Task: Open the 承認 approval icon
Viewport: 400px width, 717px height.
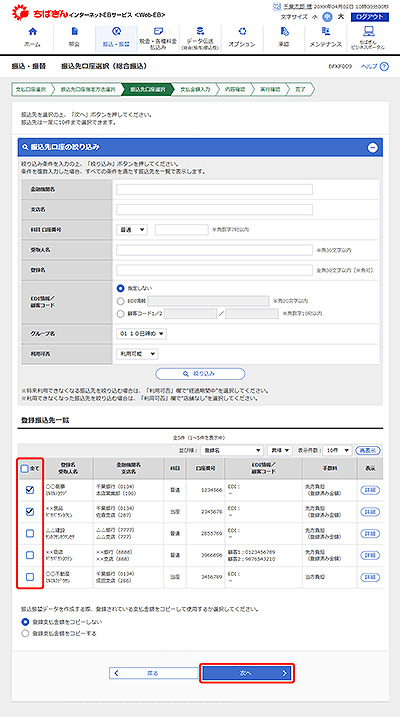Action: pyautogui.click(x=284, y=32)
